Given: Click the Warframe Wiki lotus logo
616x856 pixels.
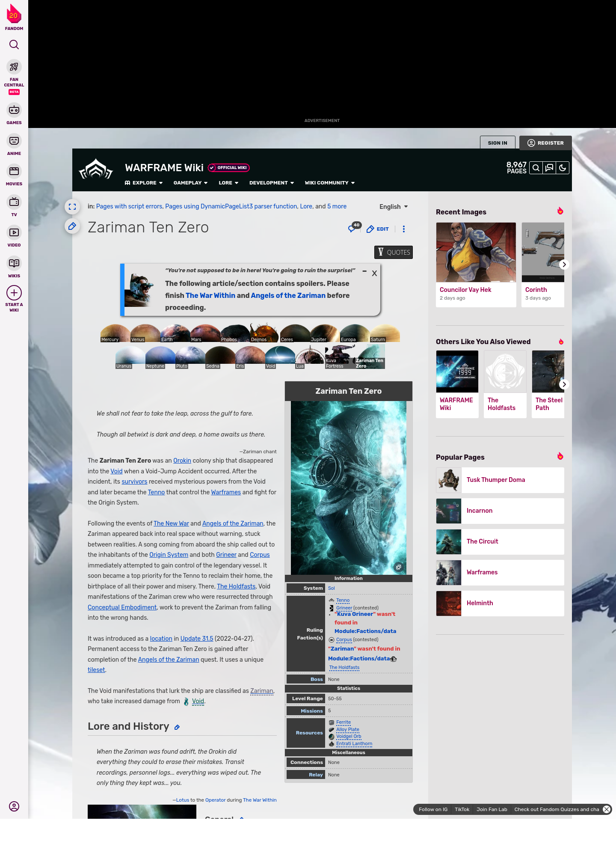Looking at the screenshot, I should tap(96, 169).
